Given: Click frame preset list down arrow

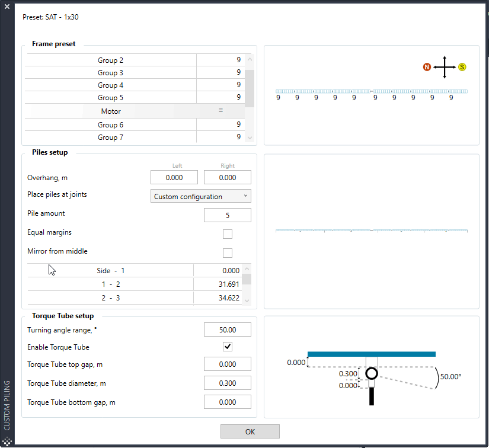Looking at the screenshot, I should (x=250, y=137).
